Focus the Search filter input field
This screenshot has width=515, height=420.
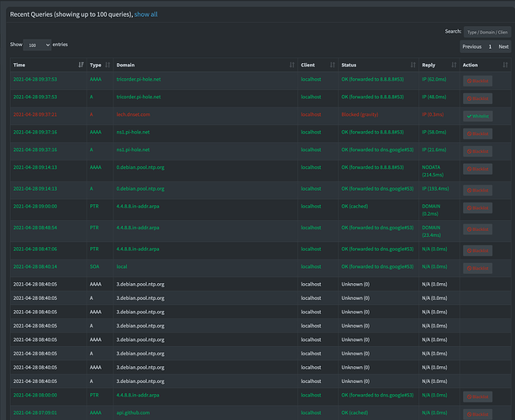(486, 31)
